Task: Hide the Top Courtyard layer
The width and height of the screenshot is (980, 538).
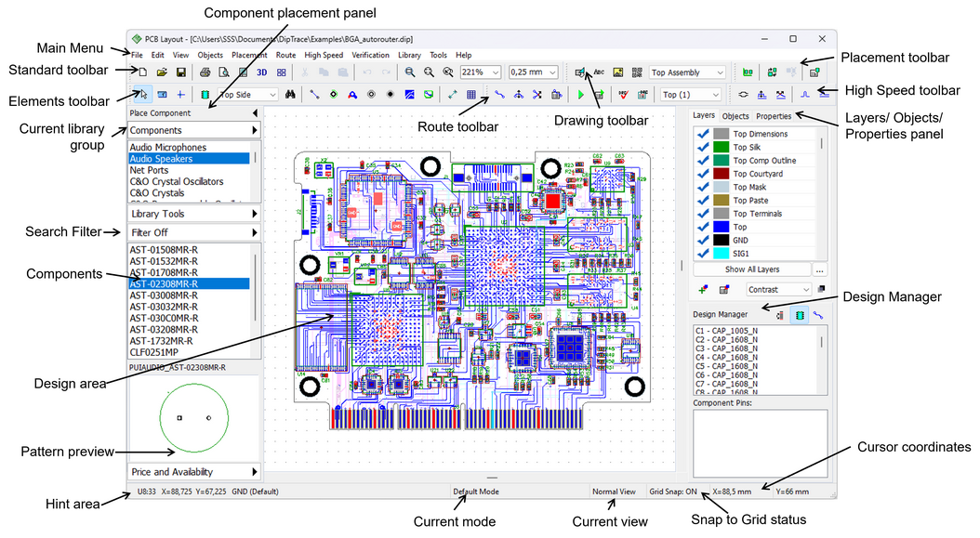Action: (x=703, y=174)
